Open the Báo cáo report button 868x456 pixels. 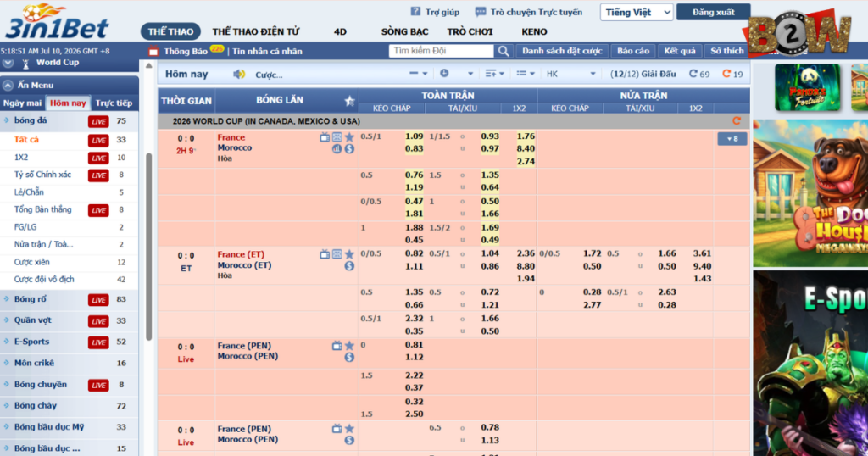633,51
